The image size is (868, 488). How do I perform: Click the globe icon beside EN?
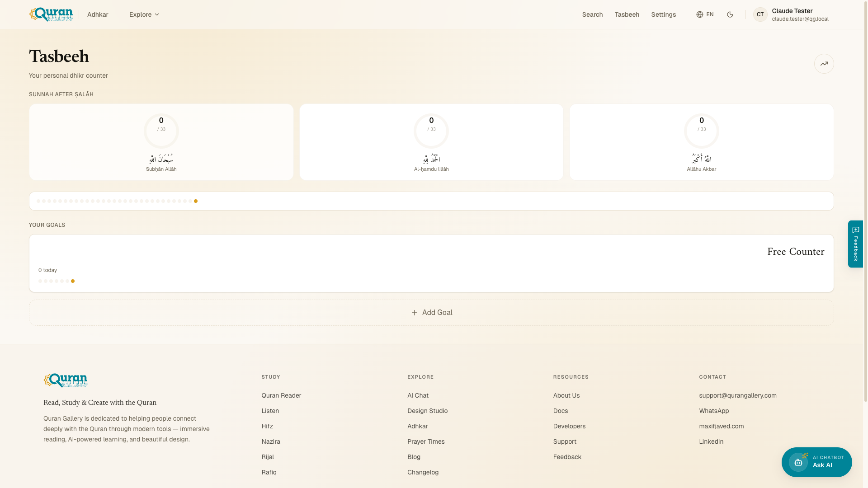(x=700, y=14)
